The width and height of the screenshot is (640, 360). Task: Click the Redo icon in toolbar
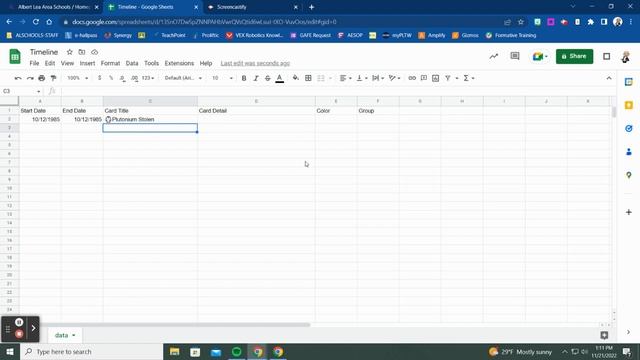click(30, 78)
